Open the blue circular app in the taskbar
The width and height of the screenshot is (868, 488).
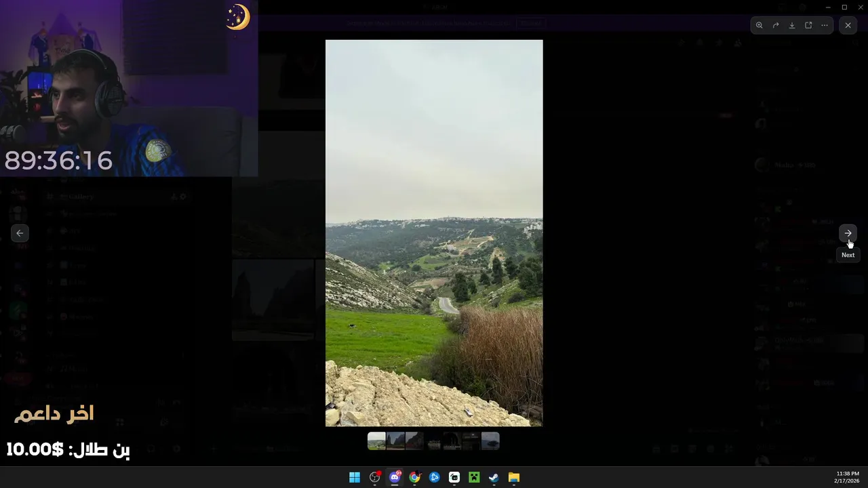click(x=435, y=478)
